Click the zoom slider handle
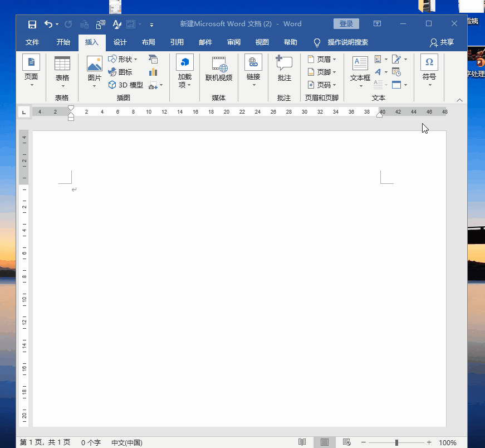 pyautogui.click(x=396, y=442)
